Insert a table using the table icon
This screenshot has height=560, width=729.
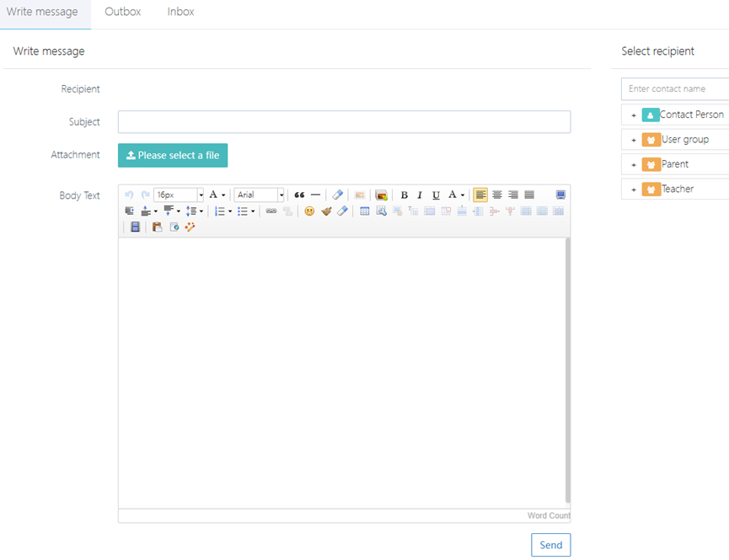[x=365, y=211]
